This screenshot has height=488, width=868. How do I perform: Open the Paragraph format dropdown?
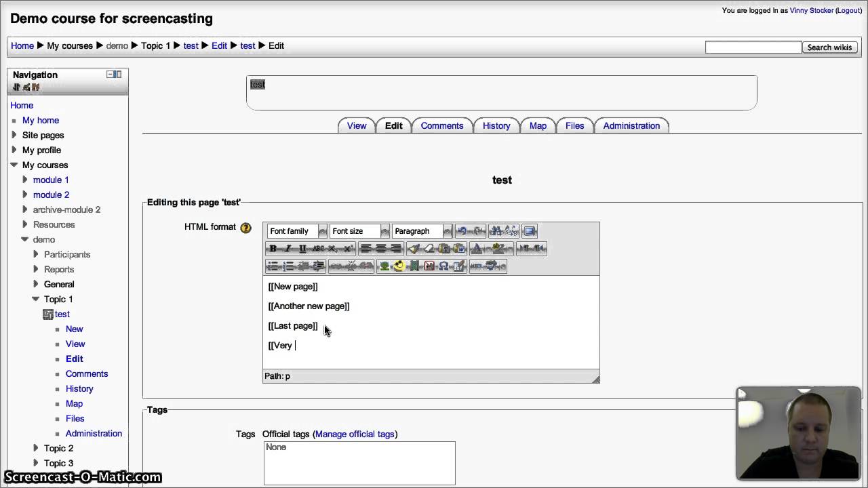click(422, 231)
